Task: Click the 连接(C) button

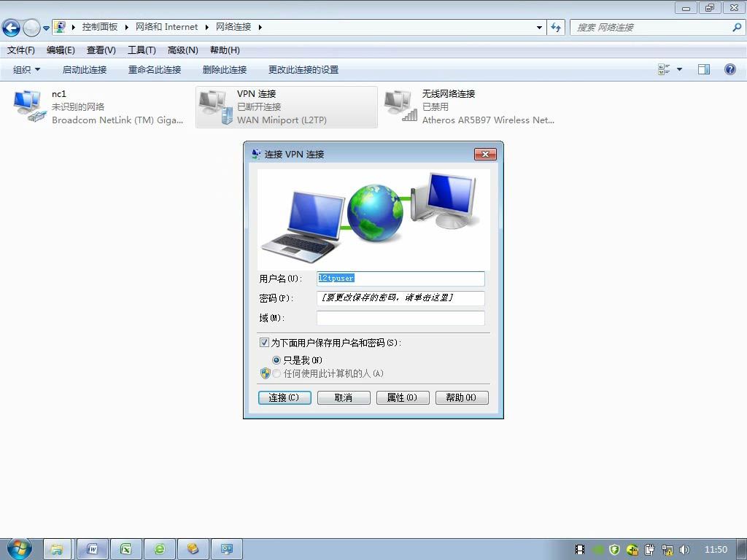Action: (x=285, y=397)
